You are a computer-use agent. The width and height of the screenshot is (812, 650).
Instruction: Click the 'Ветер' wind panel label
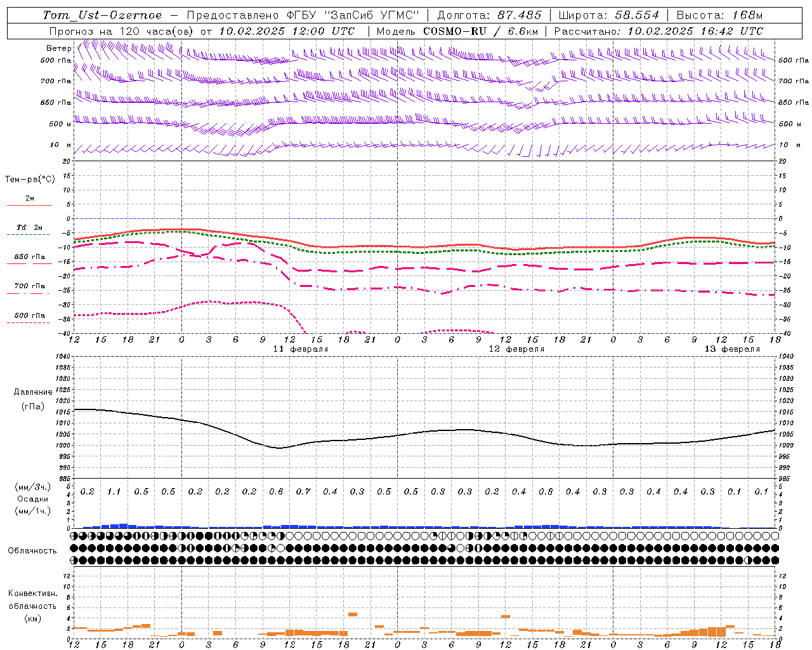coord(58,48)
